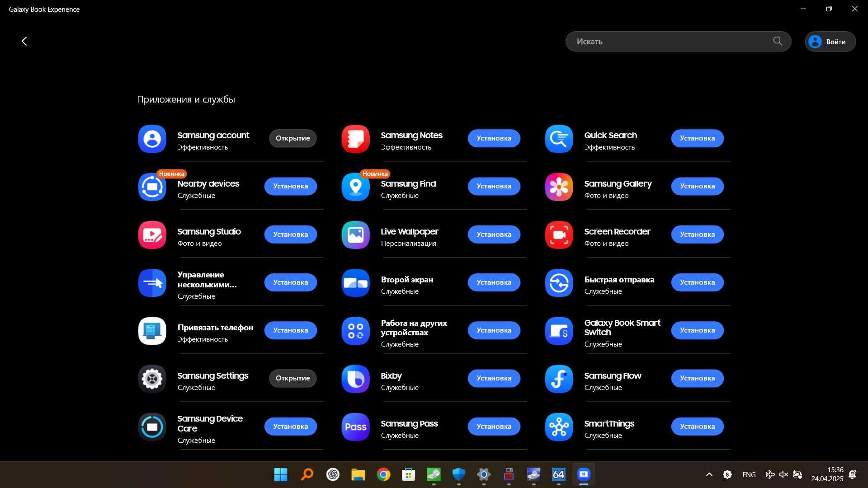Viewport: 868px width, 488px height.
Task: Click the Screen Recorder app icon
Action: pyautogui.click(x=559, y=235)
